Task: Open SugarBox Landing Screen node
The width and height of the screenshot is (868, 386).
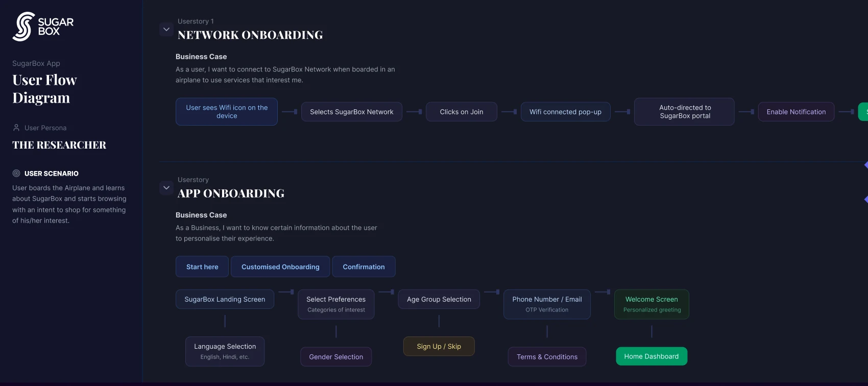Action: pyautogui.click(x=225, y=299)
